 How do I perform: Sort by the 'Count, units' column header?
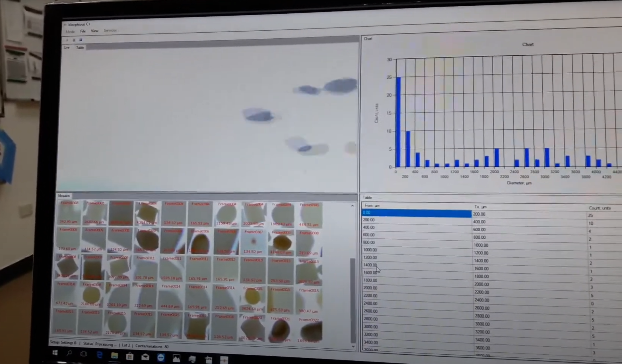point(600,208)
